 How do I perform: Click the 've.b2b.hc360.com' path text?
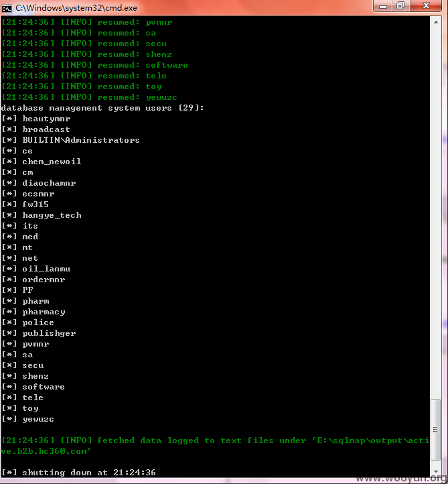[x=46, y=451]
